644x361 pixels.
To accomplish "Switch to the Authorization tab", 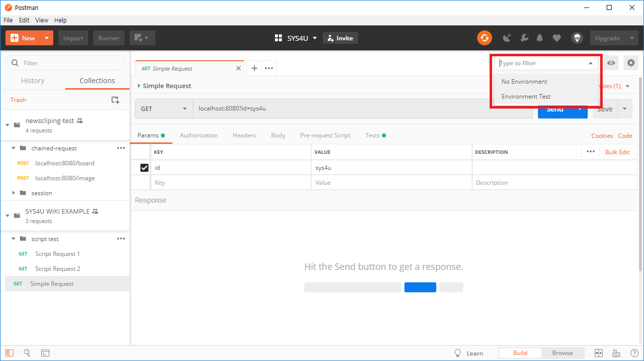I will tap(199, 135).
